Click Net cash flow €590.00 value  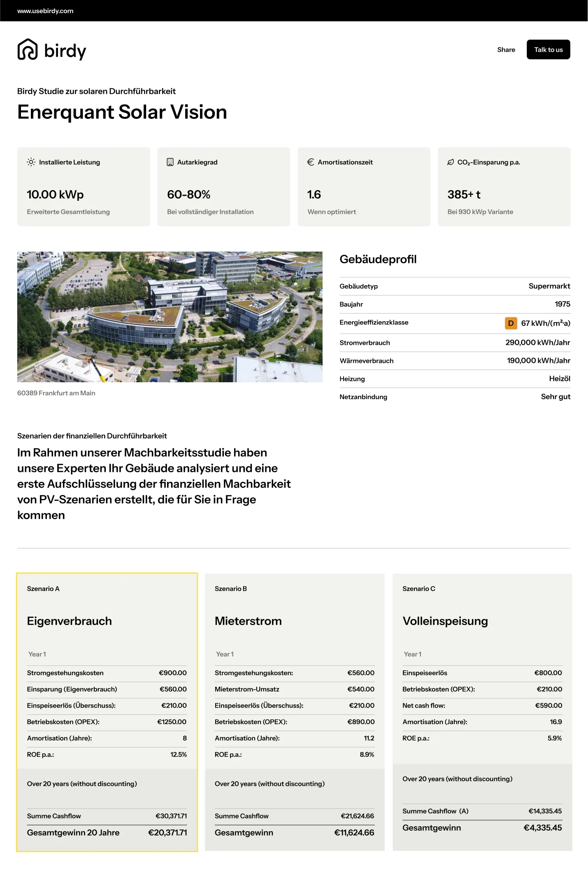point(548,705)
